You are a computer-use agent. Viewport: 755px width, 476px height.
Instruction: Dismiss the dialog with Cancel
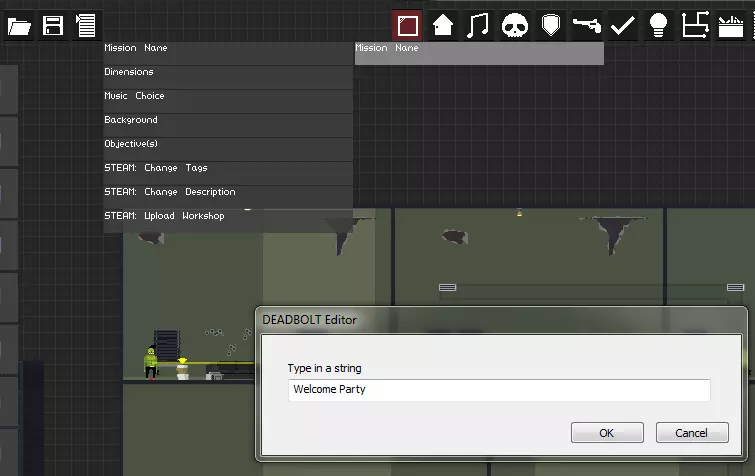tap(691, 433)
